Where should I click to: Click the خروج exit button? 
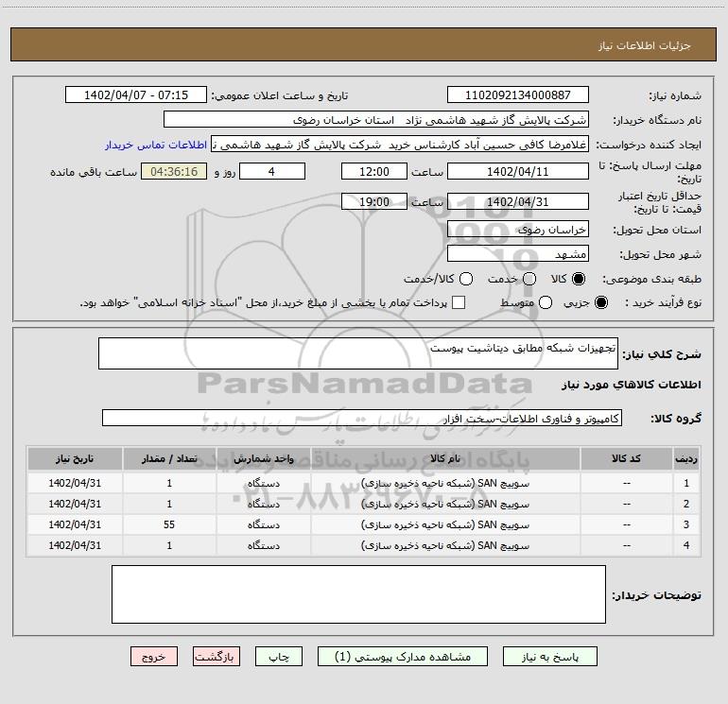154,657
